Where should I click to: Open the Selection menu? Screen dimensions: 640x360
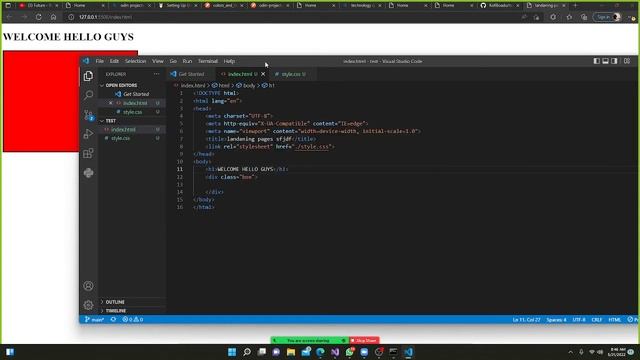tap(136, 61)
